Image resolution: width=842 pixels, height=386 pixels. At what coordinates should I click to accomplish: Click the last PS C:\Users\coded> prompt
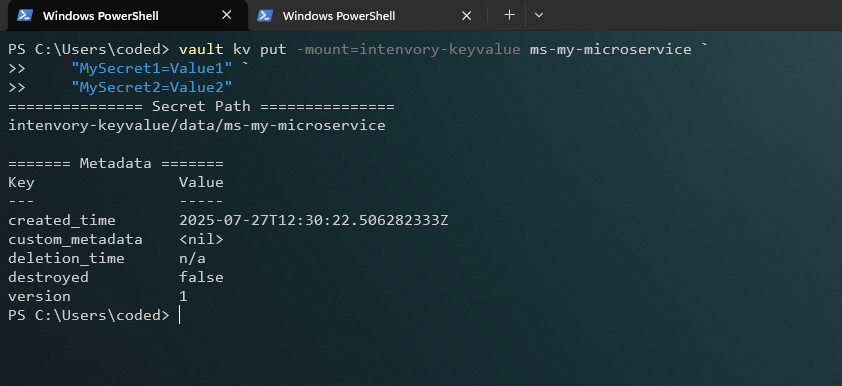[89, 316]
